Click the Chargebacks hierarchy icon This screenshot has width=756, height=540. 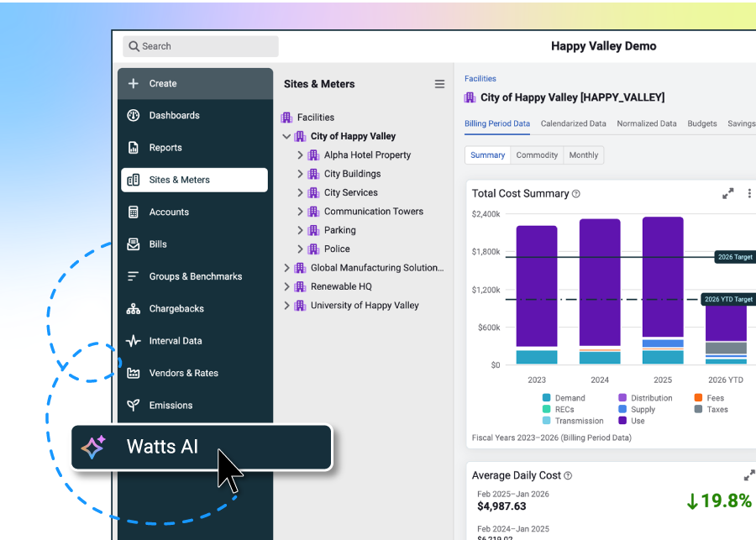point(134,308)
